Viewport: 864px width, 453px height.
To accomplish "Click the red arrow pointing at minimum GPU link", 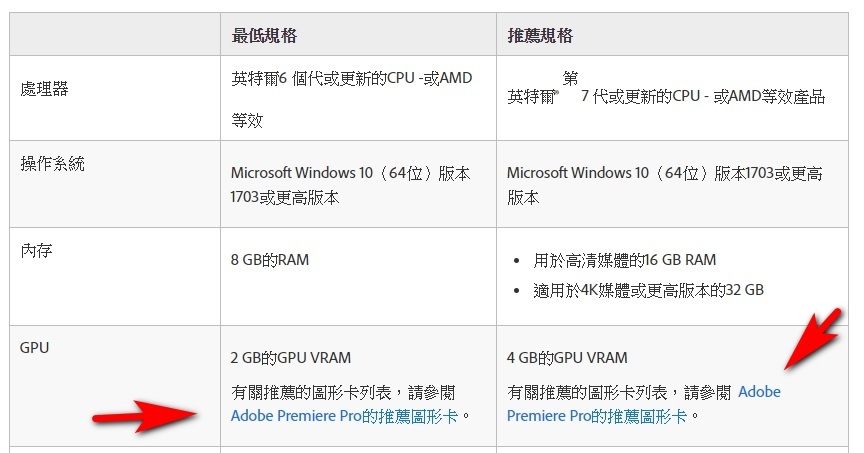I will 144,417.
